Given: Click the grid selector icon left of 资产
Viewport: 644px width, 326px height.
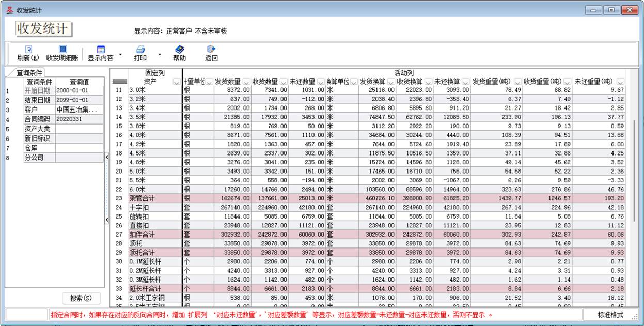Looking at the screenshot, I should click(120, 82).
